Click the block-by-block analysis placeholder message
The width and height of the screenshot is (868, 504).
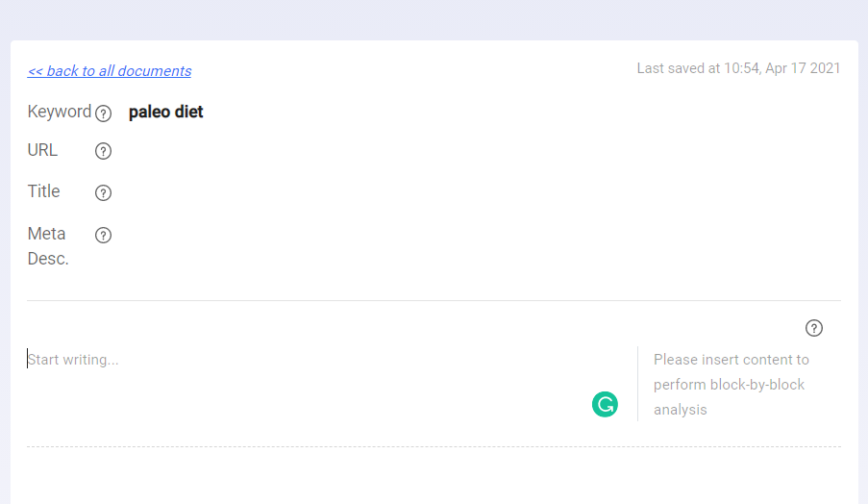732,385
